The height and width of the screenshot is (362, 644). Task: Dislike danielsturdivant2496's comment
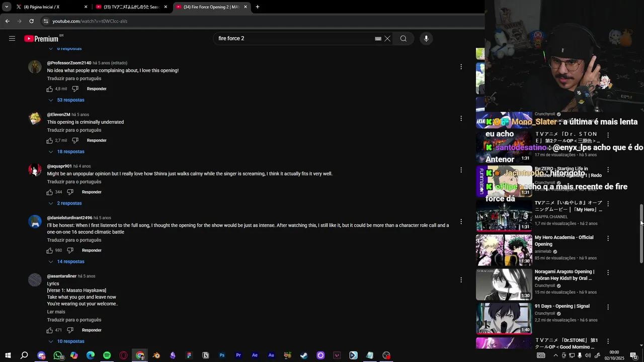coord(70,250)
